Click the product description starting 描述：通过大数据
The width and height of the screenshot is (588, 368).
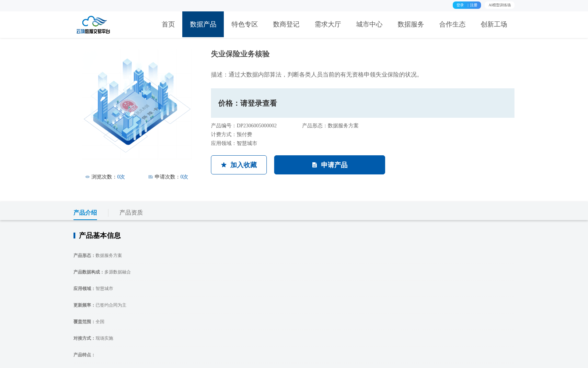[x=317, y=75]
